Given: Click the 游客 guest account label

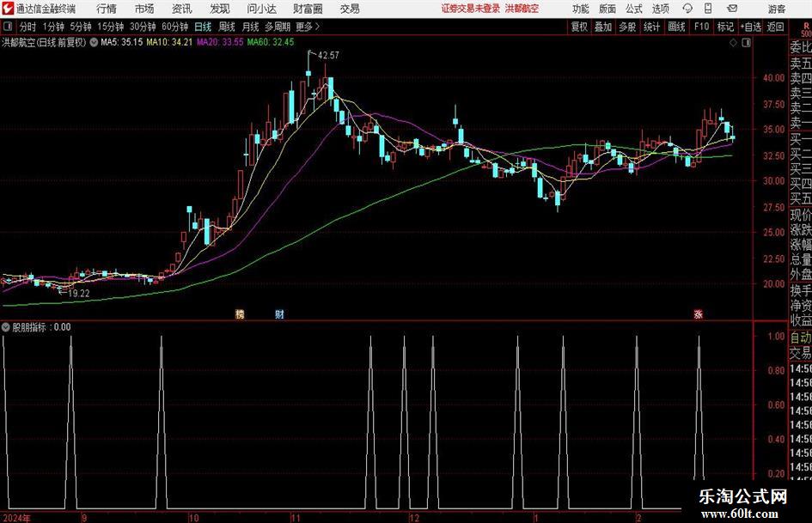Looking at the screenshot, I should 777,9.
